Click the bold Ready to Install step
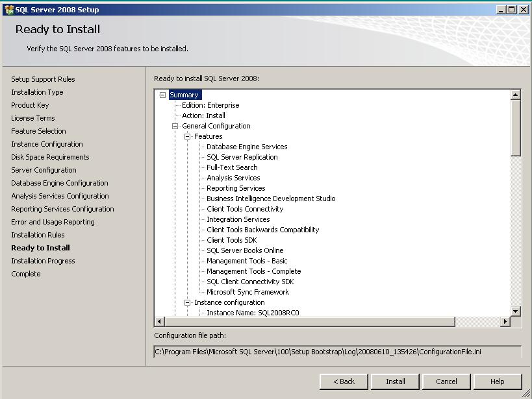532x399 pixels. click(41, 248)
